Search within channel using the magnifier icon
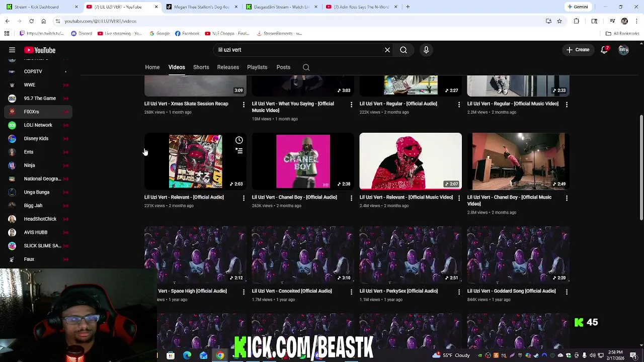This screenshot has height=362, width=644. pyautogui.click(x=306, y=67)
